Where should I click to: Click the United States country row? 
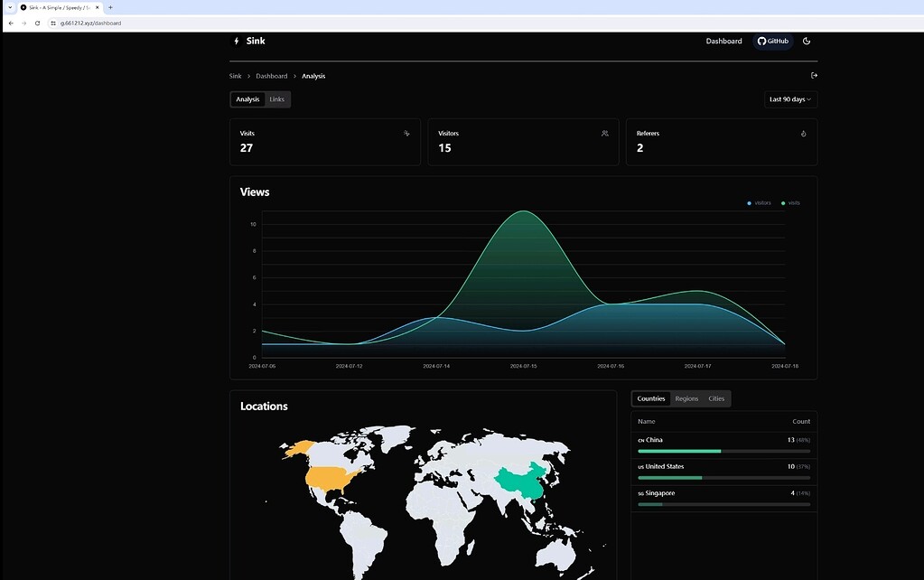(x=723, y=472)
